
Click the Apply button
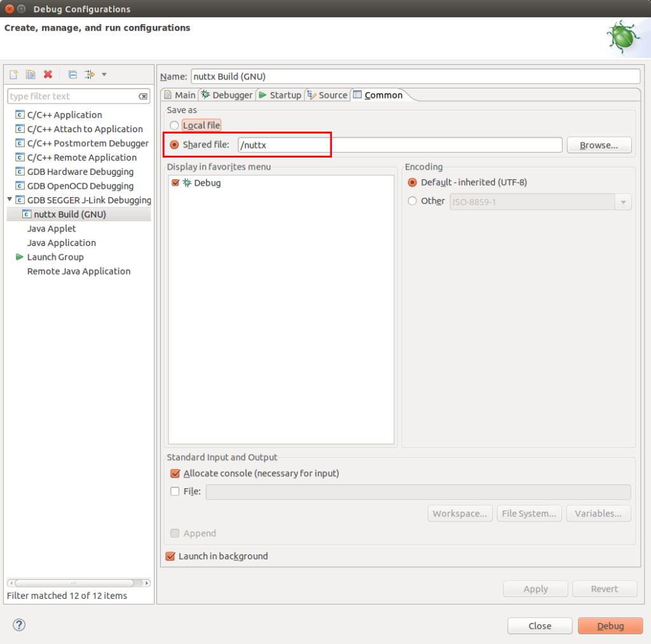pyautogui.click(x=535, y=589)
